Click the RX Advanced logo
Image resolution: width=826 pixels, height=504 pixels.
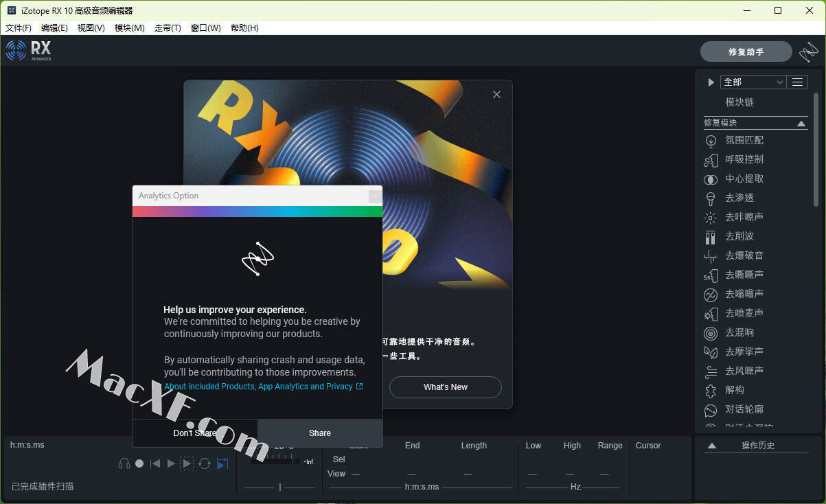click(29, 50)
